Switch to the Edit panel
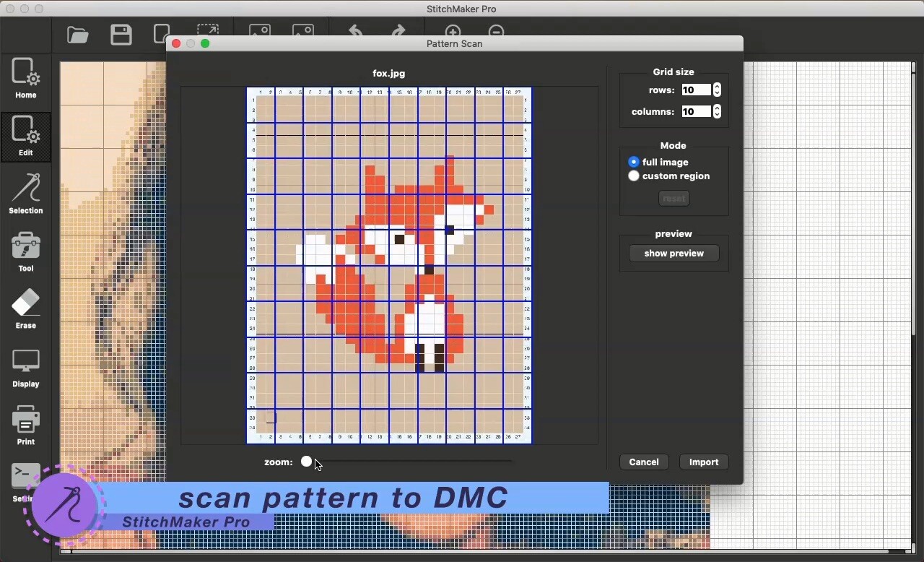The height and width of the screenshot is (562, 924). 25,137
